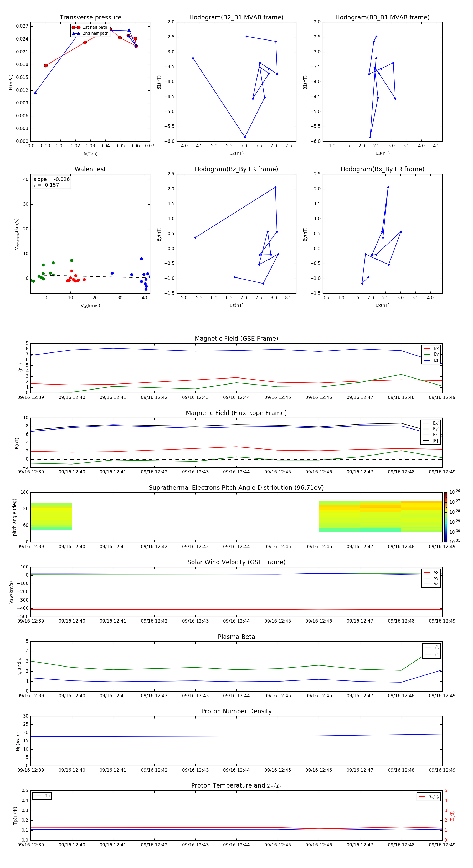473x868 pixels.
Task: Click the 'Hodogram(B2_B1 MVAB frame)' title
Action: pyautogui.click(x=236, y=18)
